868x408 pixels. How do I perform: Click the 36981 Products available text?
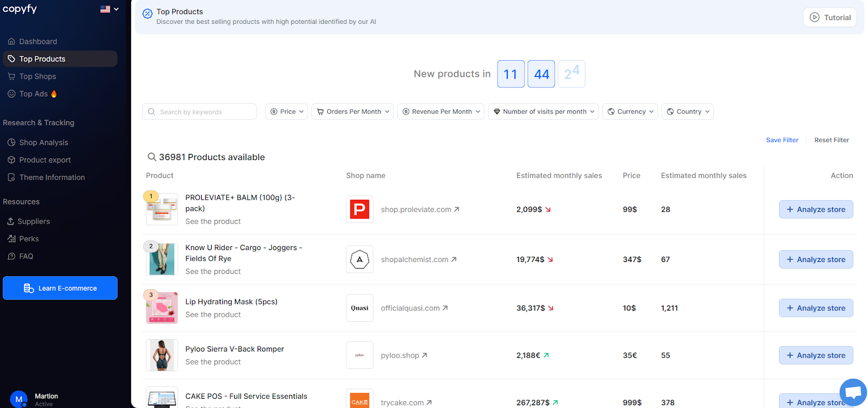212,157
